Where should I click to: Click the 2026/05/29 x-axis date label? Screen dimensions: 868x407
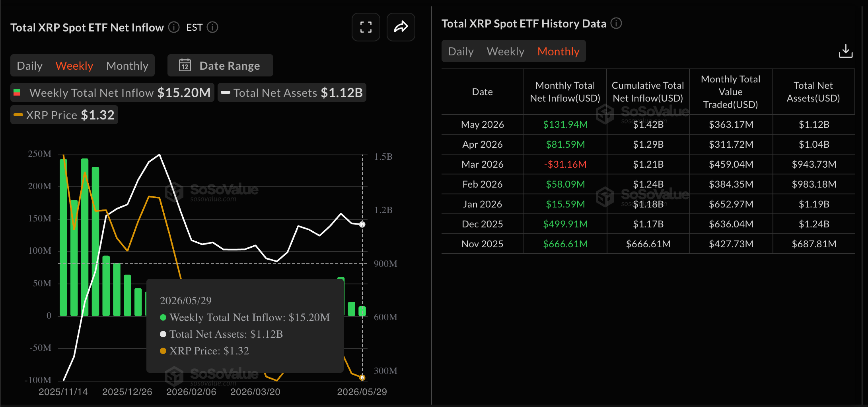(362, 392)
